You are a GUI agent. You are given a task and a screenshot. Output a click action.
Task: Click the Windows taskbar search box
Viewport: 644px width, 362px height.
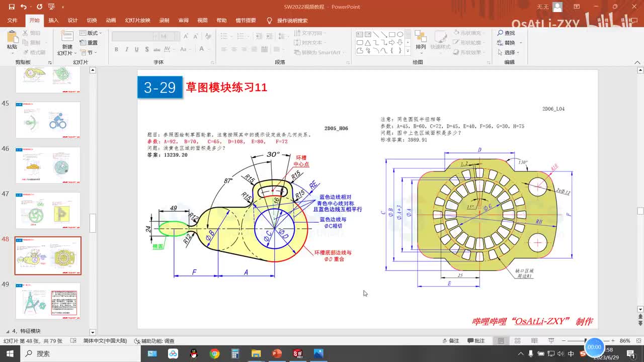point(81,353)
